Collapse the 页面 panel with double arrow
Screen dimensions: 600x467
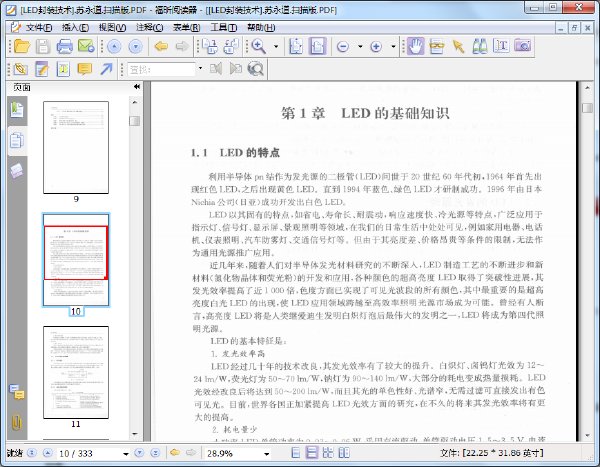(x=137, y=87)
